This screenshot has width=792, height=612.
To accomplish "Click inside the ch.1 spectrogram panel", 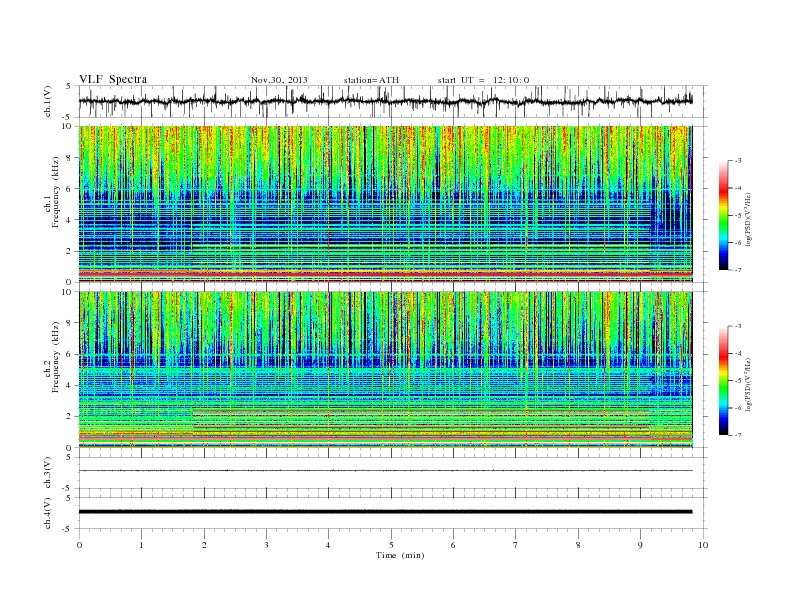I will (385, 204).
